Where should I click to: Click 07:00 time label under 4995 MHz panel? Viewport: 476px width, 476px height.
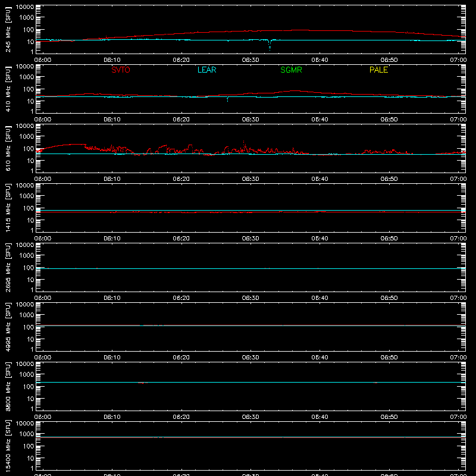point(458,358)
